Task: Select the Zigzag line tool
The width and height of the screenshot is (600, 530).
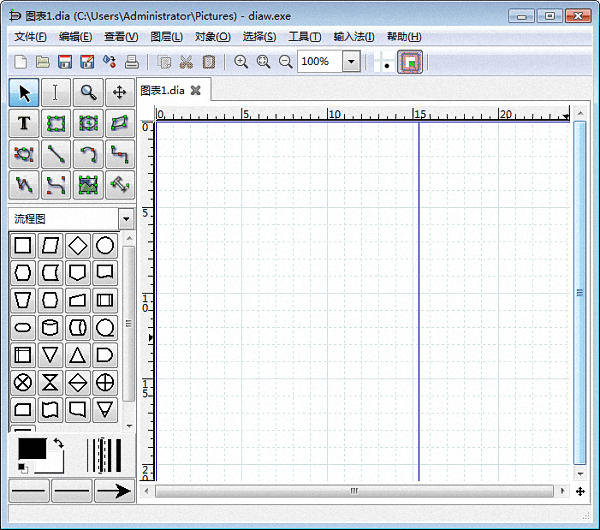Action: click(x=120, y=155)
